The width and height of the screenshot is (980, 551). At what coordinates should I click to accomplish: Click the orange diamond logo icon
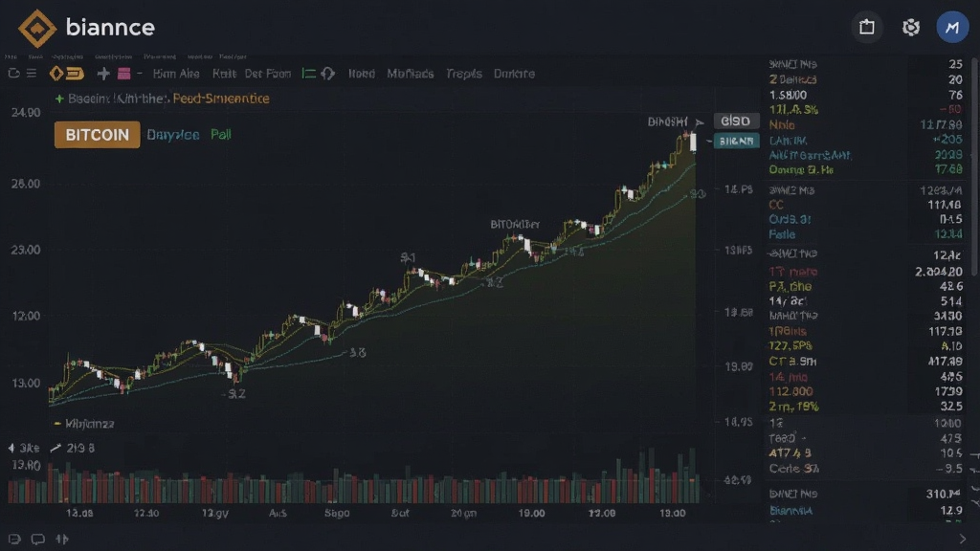(x=37, y=28)
